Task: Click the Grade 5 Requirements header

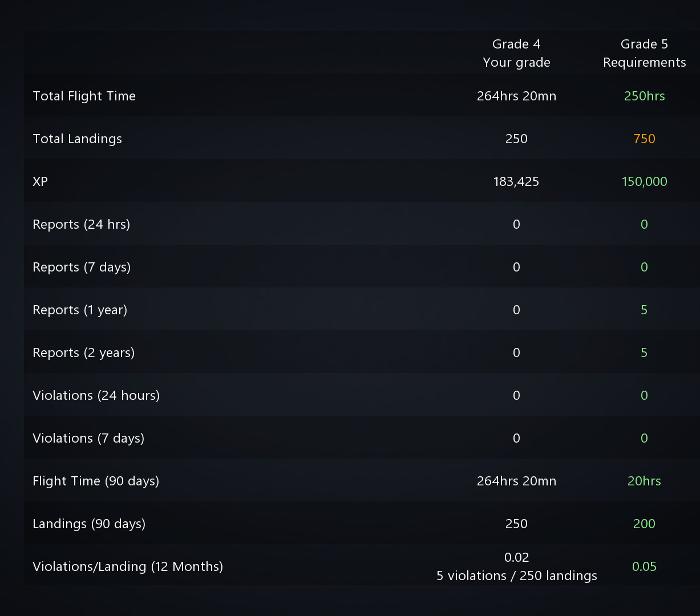Action: coord(644,53)
